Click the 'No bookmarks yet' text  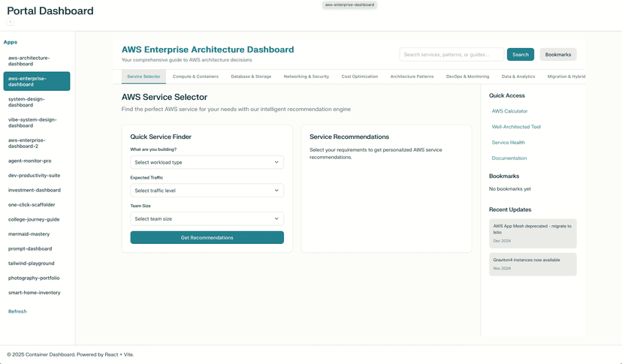[x=510, y=189]
